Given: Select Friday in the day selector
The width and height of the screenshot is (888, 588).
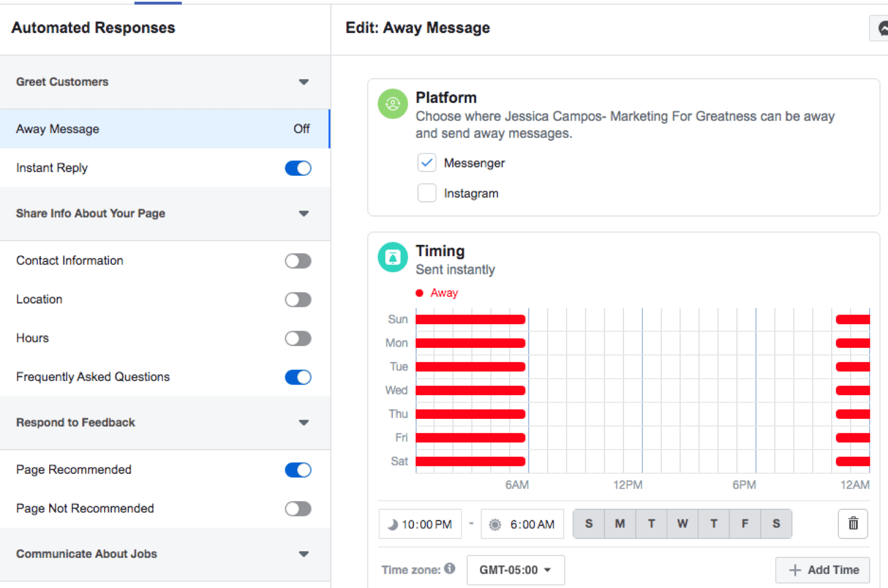Looking at the screenshot, I should [745, 524].
